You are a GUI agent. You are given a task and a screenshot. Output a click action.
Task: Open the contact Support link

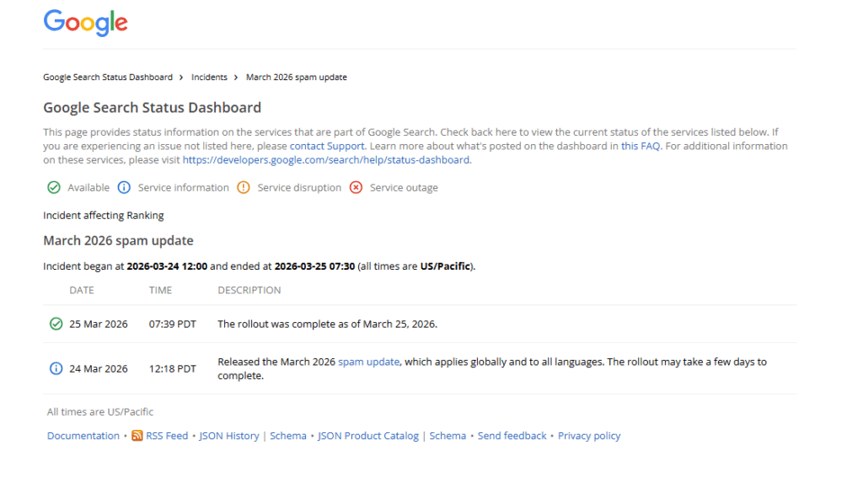click(x=326, y=145)
